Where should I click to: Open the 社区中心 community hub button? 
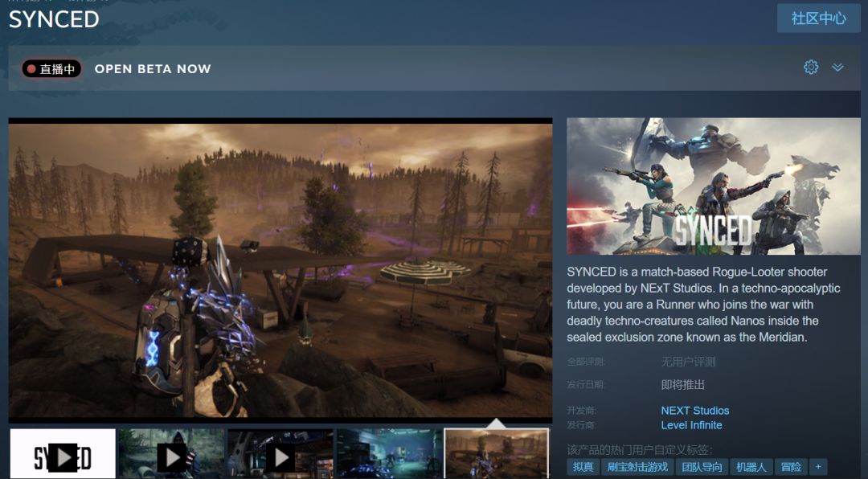tap(818, 18)
